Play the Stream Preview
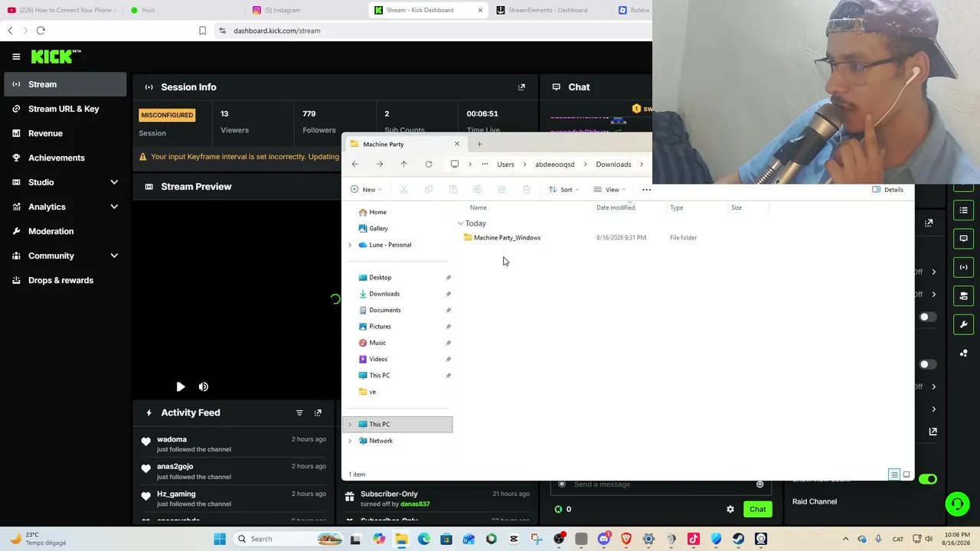980x551 pixels. coord(180,386)
